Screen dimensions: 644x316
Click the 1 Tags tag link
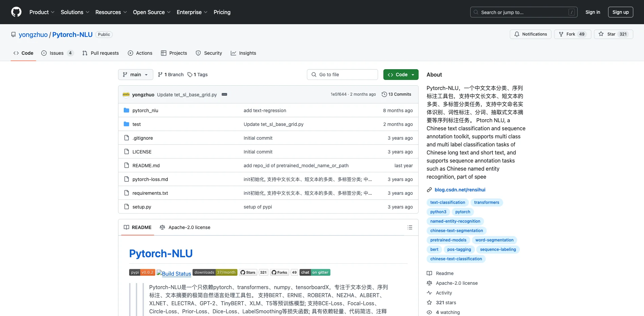(x=198, y=75)
